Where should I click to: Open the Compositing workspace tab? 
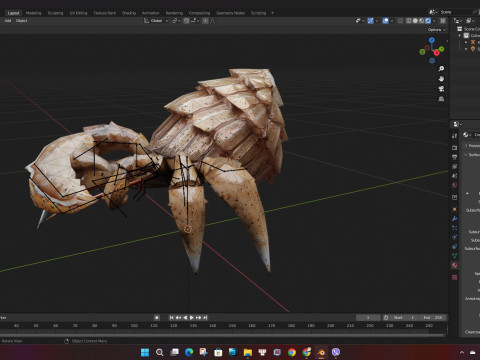(x=199, y=13)
